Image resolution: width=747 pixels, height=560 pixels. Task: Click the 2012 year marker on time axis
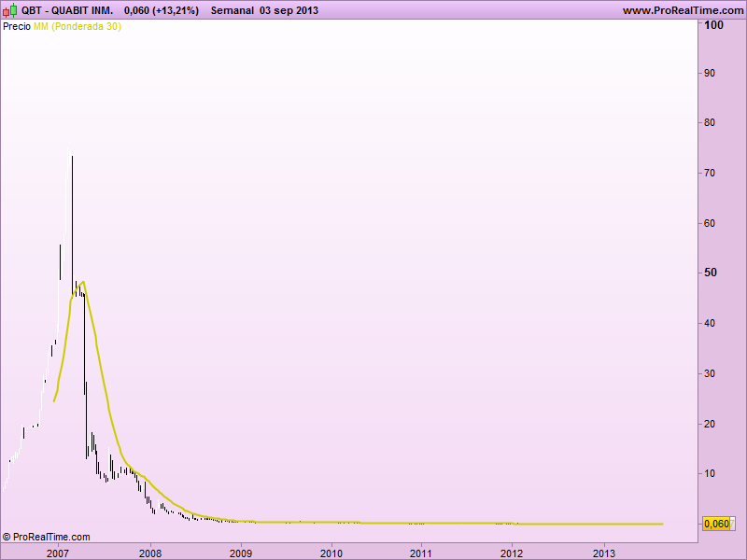pyautogui.click(x=512, y=553)
